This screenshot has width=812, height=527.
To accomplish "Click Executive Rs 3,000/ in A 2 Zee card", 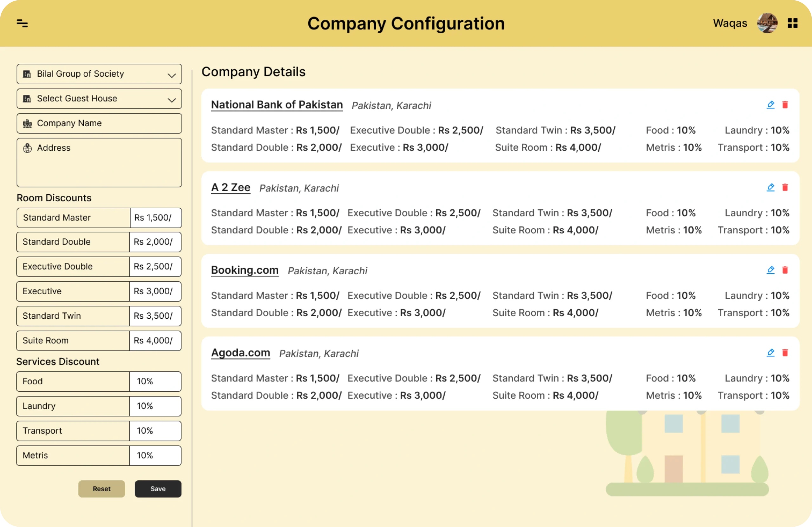I will (396, 230).
